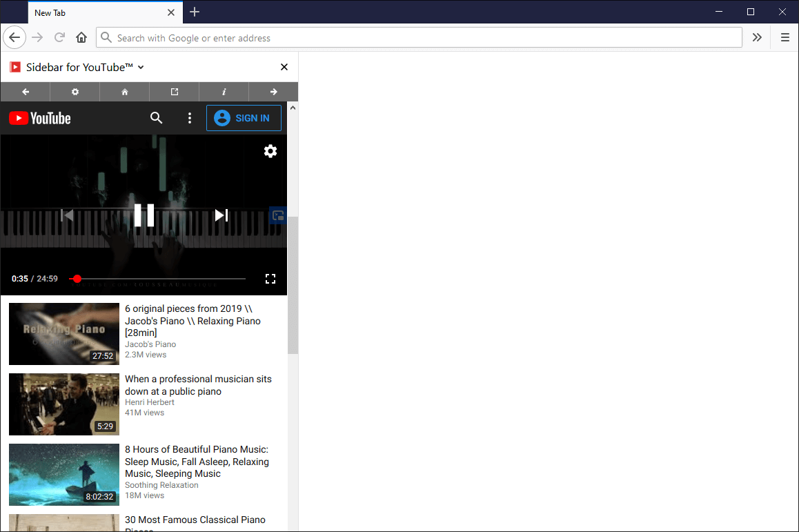
Task: Click the sidebar toolbar home icon
Action: (125, 92)
